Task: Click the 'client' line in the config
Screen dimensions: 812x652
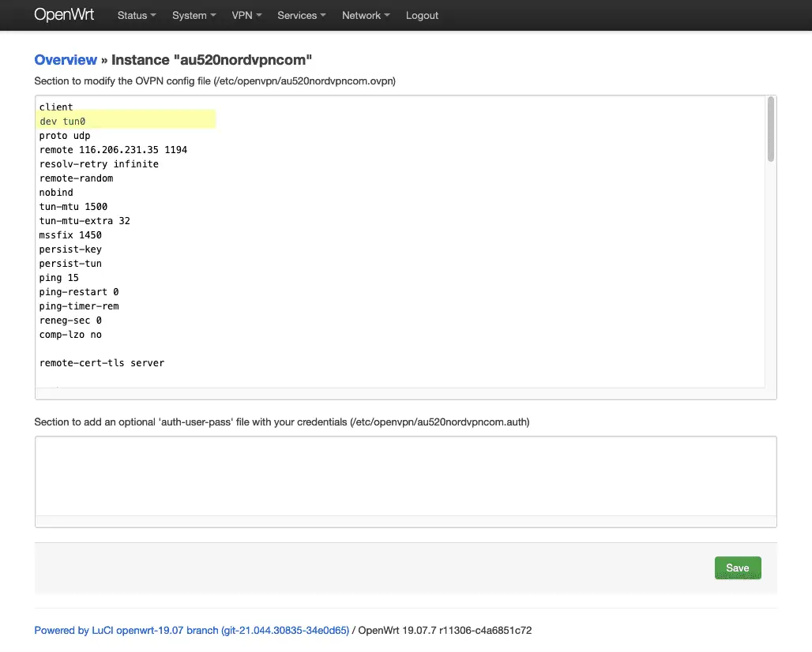Action: click(x=56, y=107)
